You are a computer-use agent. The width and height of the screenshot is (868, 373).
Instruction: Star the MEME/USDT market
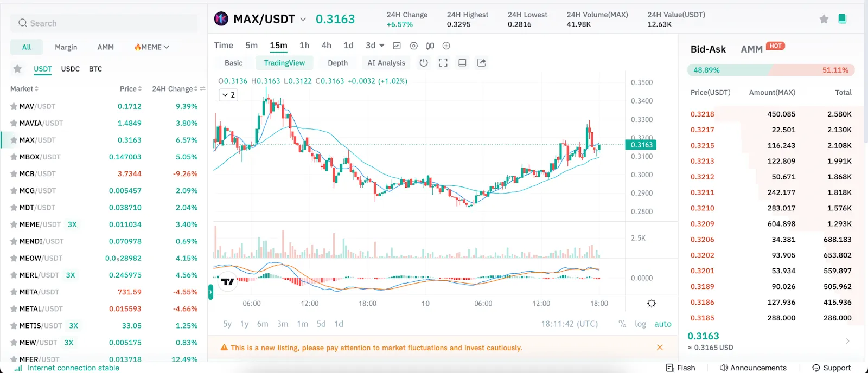pyautogui.click(x=14, y=224)
